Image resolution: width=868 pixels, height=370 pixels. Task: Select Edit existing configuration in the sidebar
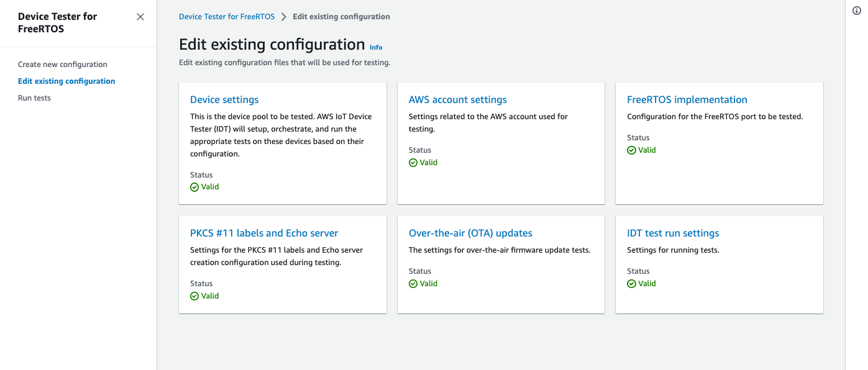(x=66, y=81)
